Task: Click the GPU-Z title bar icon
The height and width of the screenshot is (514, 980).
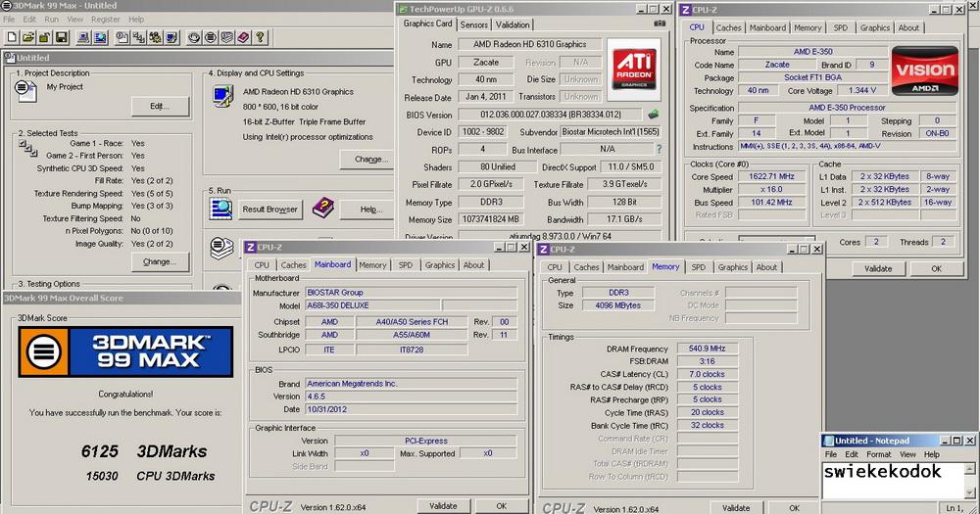Action: pos(403,9)
